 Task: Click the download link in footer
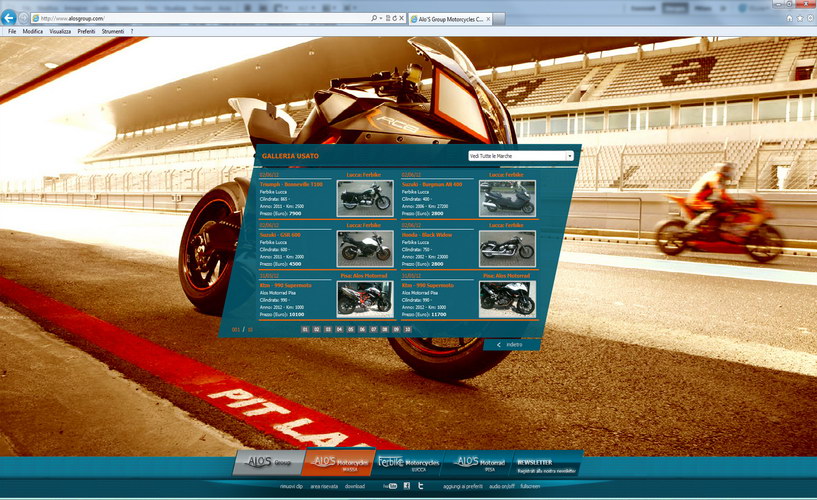click(355, 486)
